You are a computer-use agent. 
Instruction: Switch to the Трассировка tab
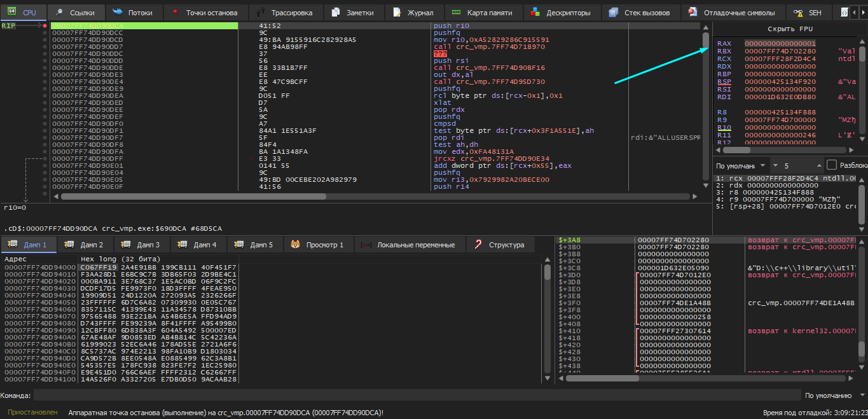[x=286, y=12]
